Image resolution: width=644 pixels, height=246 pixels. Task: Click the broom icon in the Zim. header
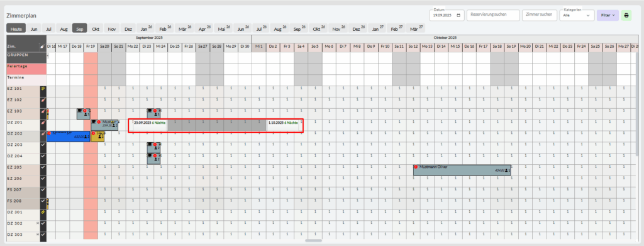(42, 47)
